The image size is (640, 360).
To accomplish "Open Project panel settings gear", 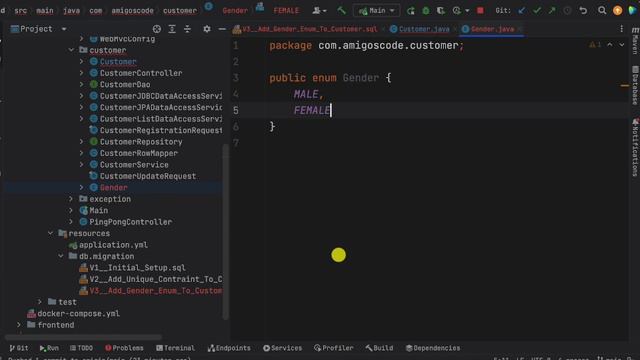I will [207, 29].
